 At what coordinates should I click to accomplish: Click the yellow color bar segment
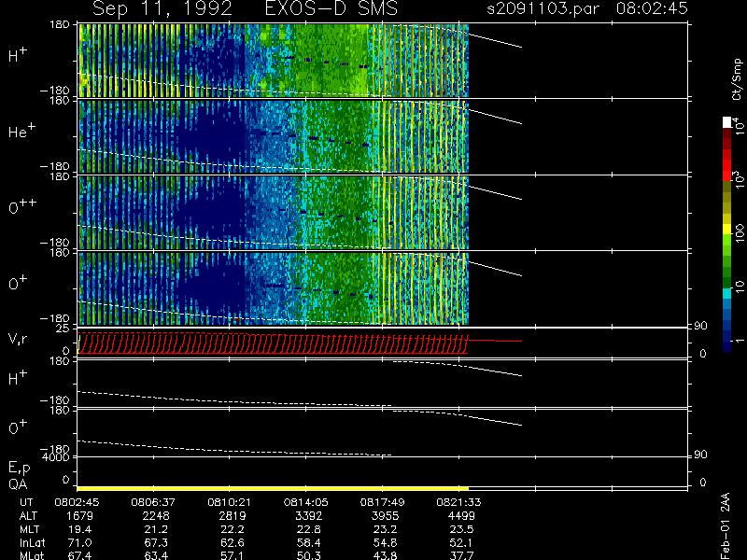(727, 230)
